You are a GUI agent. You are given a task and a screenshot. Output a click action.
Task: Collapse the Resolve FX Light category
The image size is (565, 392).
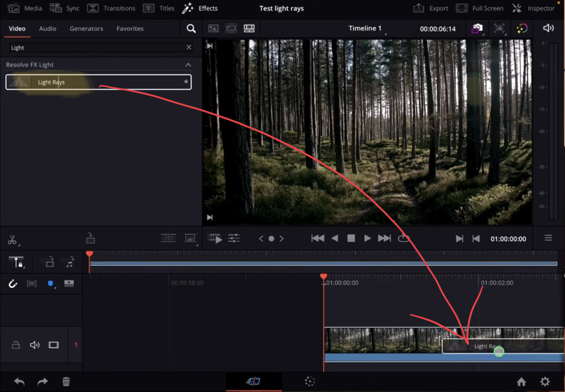188,64
